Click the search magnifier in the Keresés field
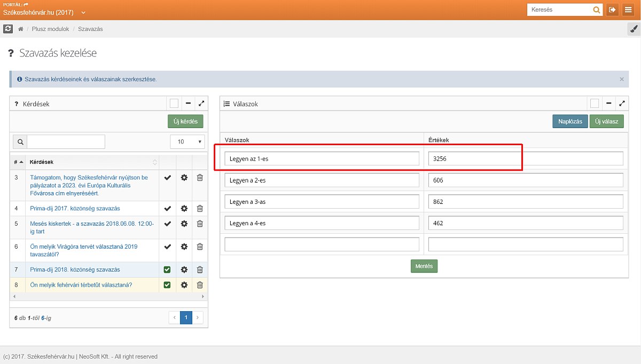 [x=597, y=10]
